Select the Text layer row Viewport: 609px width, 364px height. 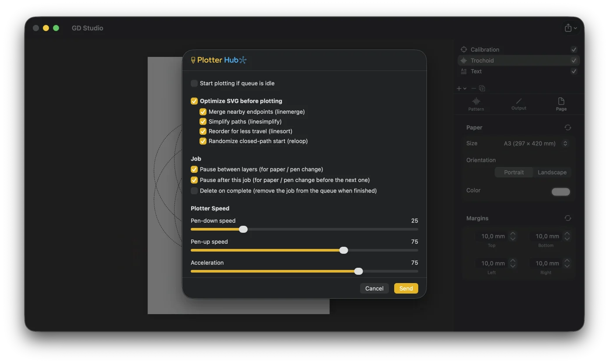click(x=518, y=71)
